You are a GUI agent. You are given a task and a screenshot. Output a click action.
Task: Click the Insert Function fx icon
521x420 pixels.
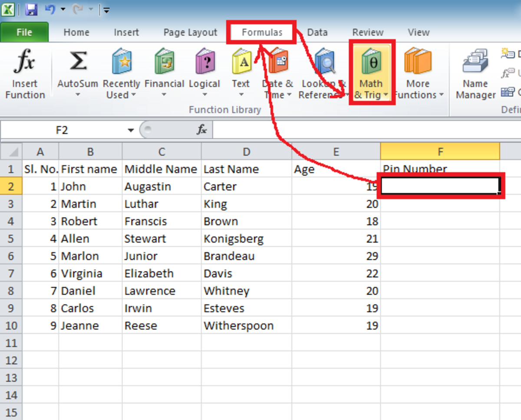coord(24,63)
